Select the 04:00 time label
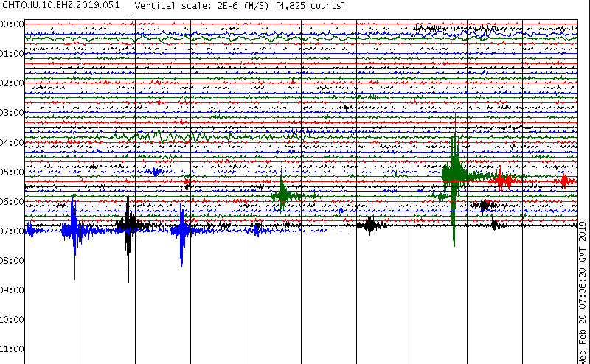Viewport: 590px width, 364px height. [12, 142]
